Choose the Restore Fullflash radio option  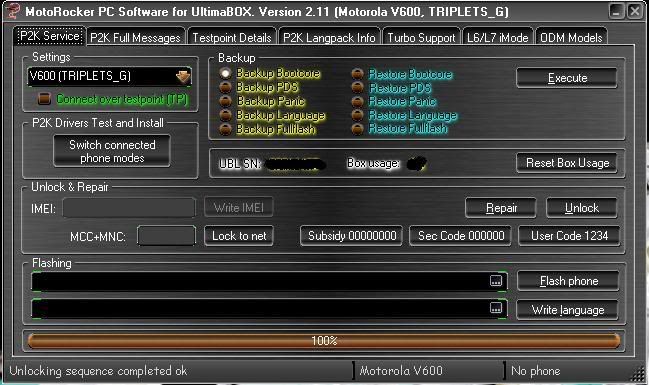point(357,129)
